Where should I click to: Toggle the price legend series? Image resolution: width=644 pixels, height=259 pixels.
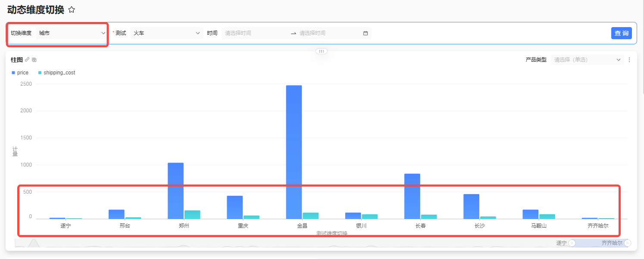pos(20,73)
